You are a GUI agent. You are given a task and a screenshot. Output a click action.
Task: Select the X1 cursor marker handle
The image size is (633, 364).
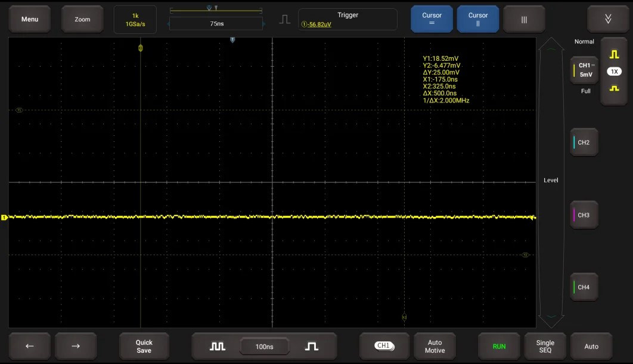[141, 48]
